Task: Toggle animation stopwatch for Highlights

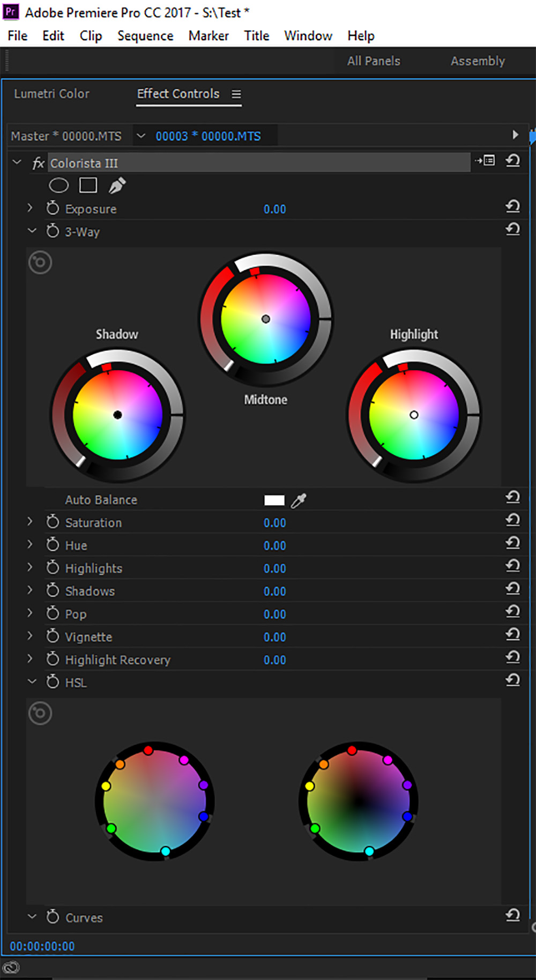Action: (x=53, y=567)
